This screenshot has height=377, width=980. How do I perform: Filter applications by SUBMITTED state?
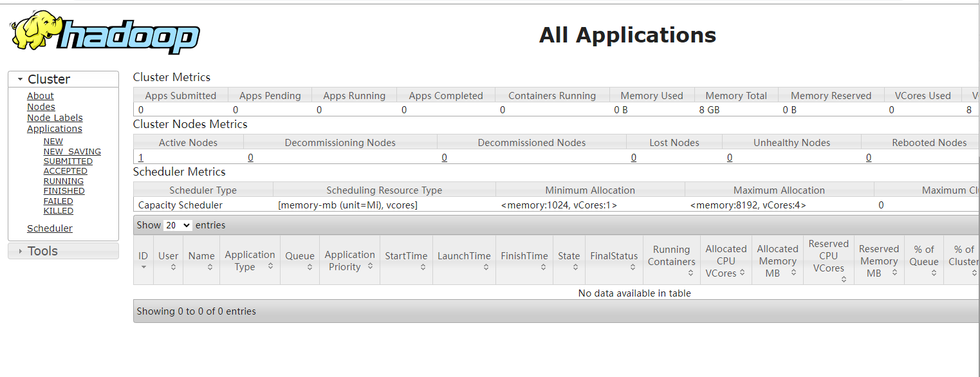pyautogui.click(x=68, y=161)
